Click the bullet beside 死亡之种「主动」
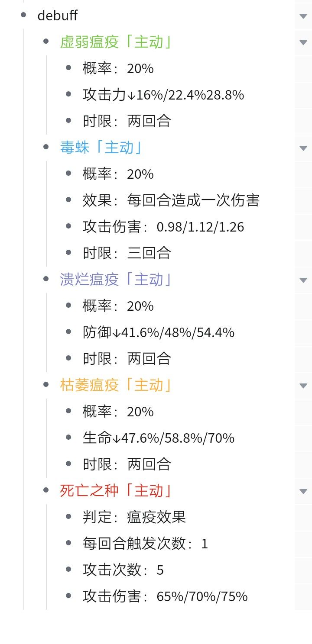The width and height of the screenshot is (312, 644). [46, 491]
